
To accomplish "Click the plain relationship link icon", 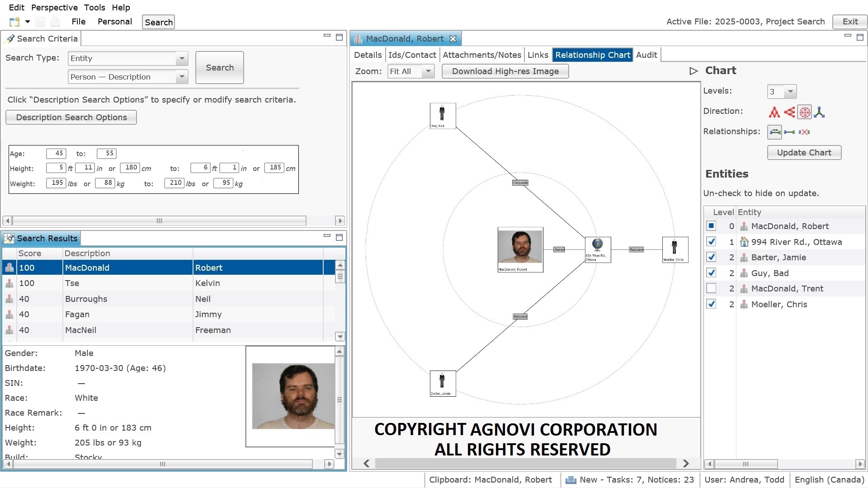I will (x=789, y=132).
